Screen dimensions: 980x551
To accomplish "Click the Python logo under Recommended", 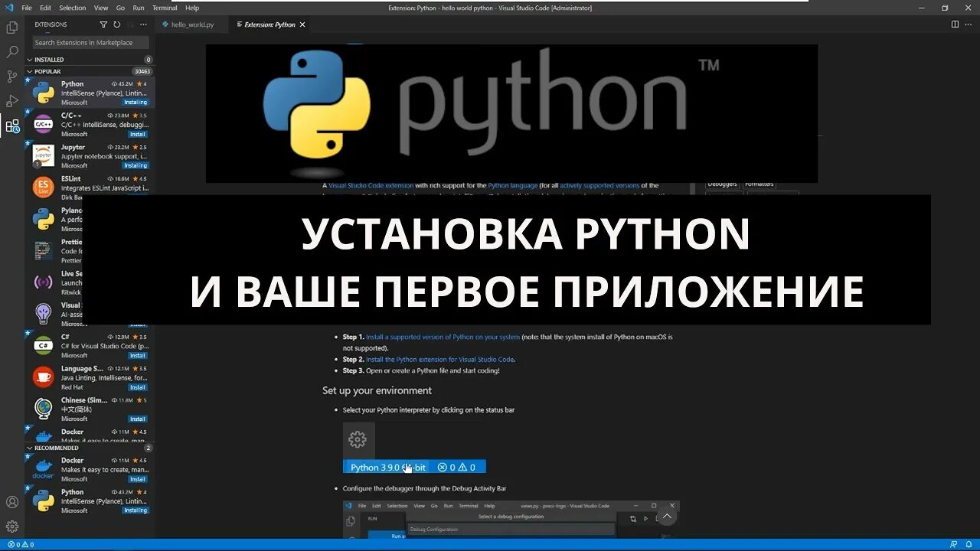I will [44, 500].
